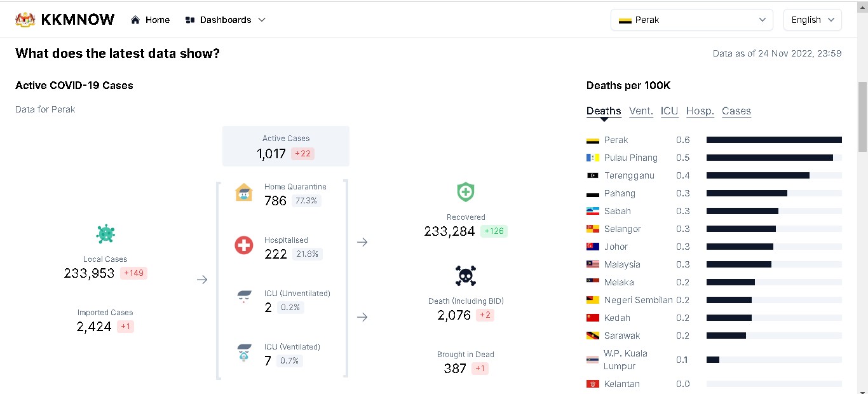Click the Home Quarantine house icon
Screen dimensions: 868x394
click(x=244, y=193)
